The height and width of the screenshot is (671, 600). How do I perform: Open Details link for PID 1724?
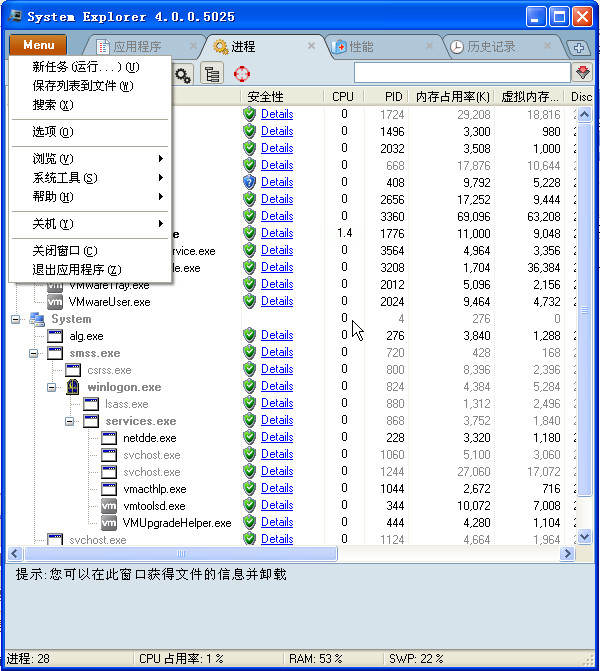(277, 114)
